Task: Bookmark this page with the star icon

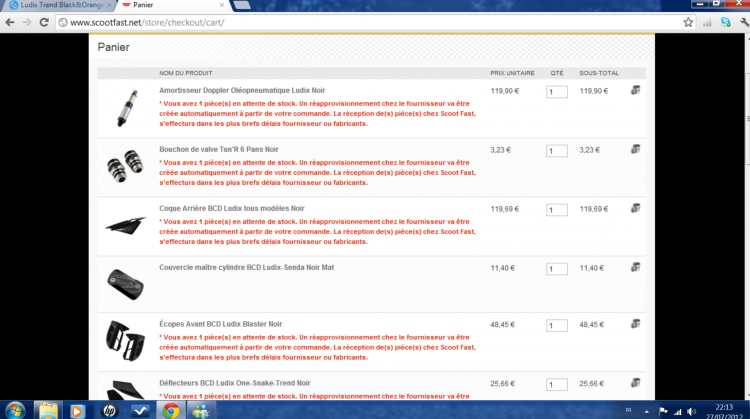Action: click(688, 22)
